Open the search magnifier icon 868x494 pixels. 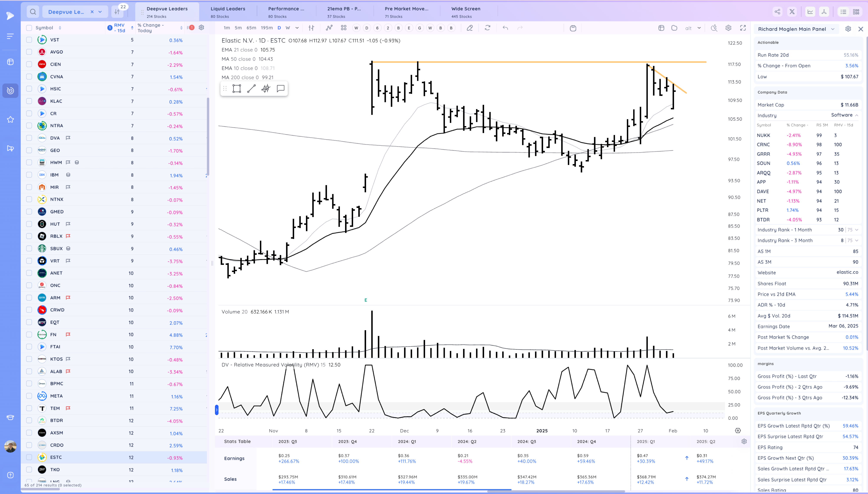coord(33,12)
